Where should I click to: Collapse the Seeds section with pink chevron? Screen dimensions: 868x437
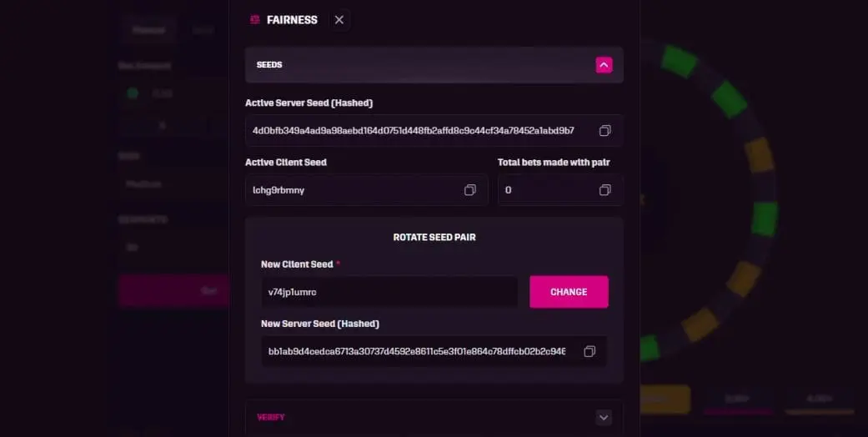tap(604, 65)
